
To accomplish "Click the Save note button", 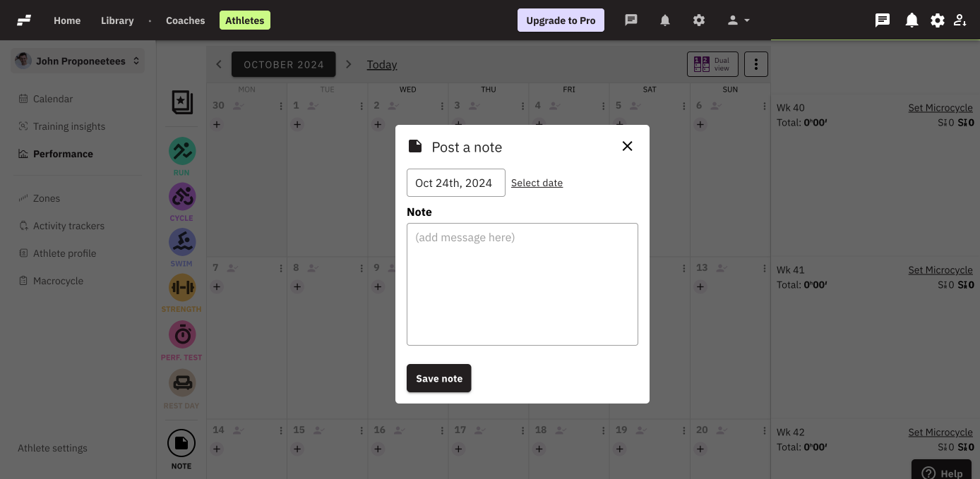I will [x=438, y=378].
